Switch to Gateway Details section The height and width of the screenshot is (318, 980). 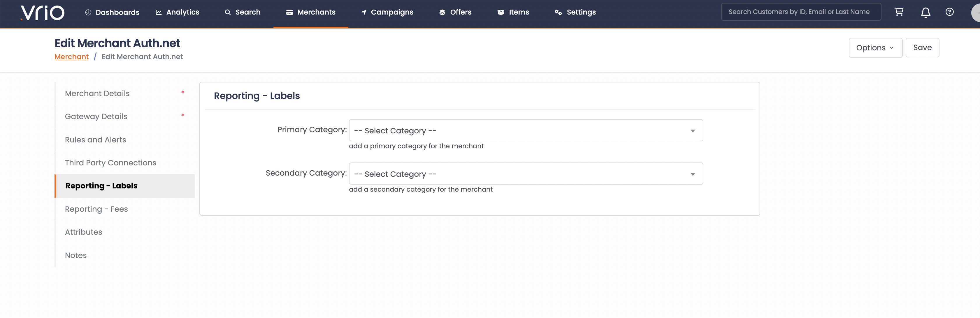pyautogui.click(x=125, y=117)
